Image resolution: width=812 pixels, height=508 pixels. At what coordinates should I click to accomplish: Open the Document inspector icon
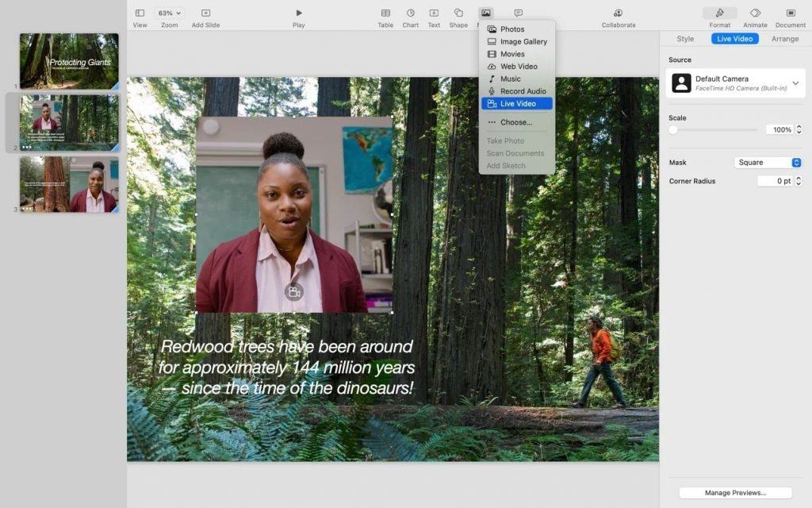(x=790, y=13)
